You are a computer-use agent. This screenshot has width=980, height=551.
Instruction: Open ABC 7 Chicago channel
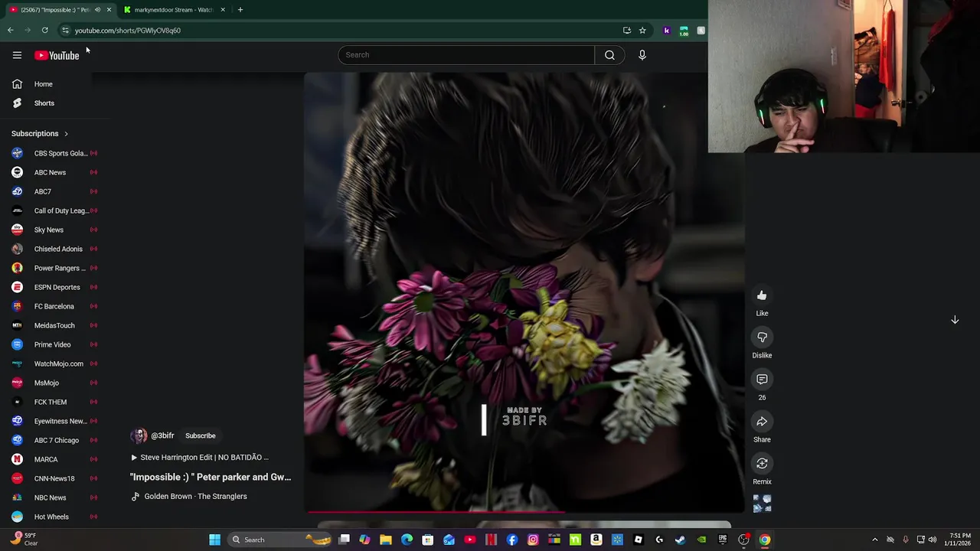coord(54,440)
